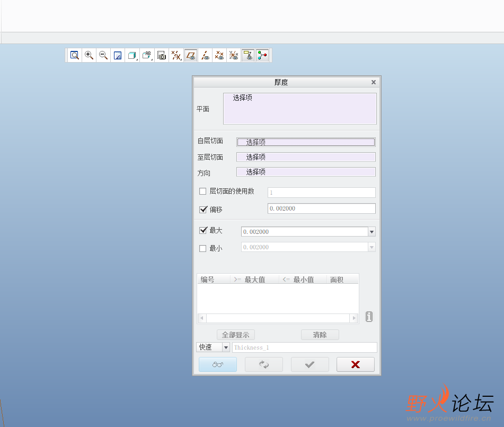Expand the 最小 value dropdown arrow
This screenshot has height=427, width=504.
[372, 247]
